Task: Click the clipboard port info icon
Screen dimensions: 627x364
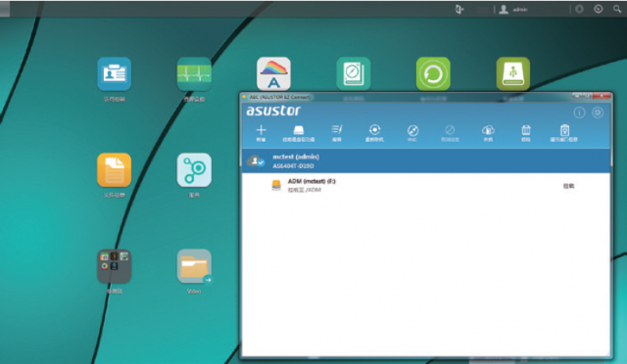Action: [x=564, y=133]
